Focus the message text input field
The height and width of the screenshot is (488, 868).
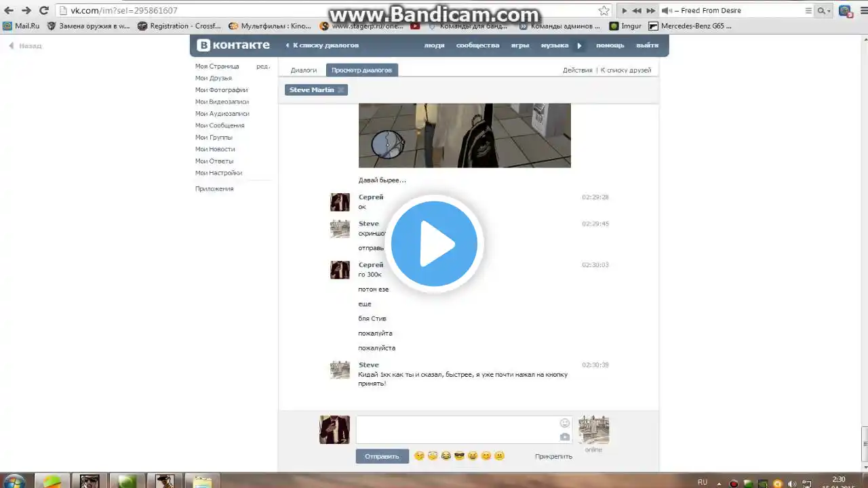click(456, 430)
